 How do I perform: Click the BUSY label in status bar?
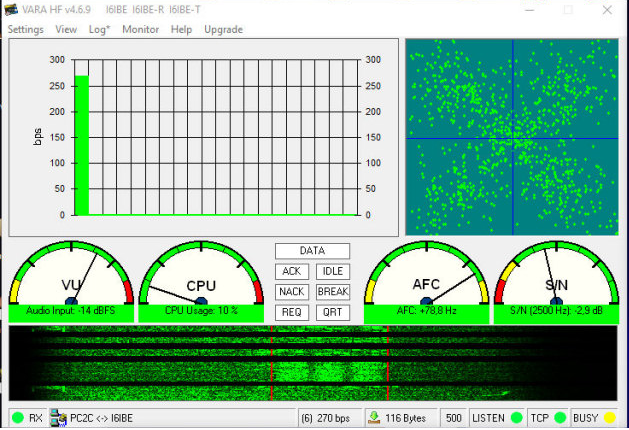click(x=585, y=418)
